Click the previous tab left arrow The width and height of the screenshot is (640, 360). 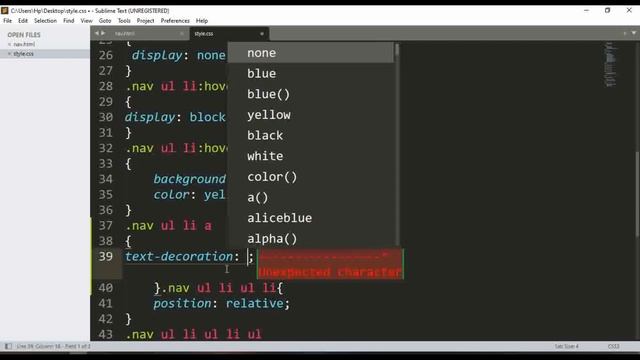click(97, 33)
